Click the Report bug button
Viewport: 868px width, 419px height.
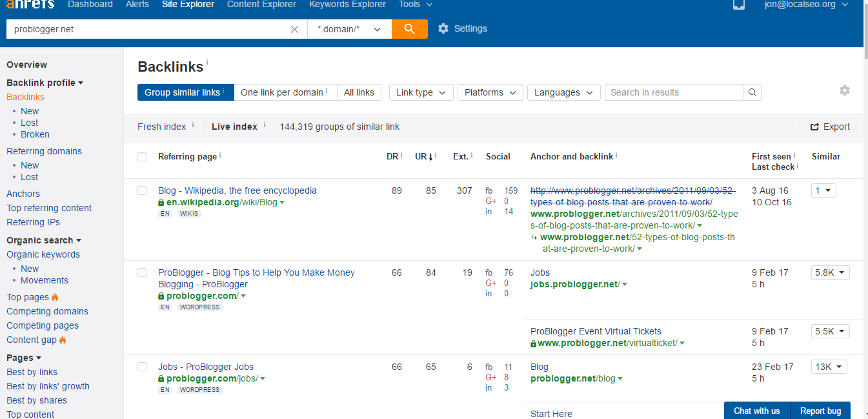pos(820,411)
